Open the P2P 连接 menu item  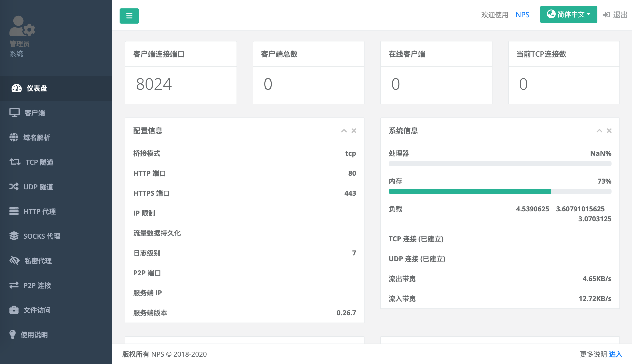(x=37, y=285)
